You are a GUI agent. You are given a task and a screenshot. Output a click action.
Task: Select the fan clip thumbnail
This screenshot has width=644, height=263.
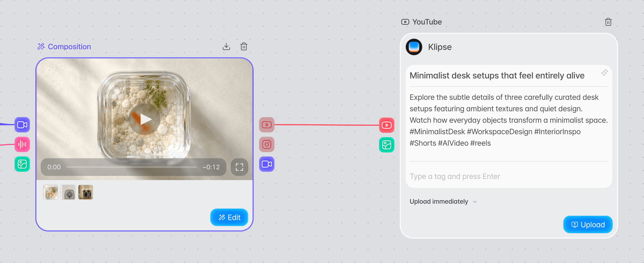pos(68,192)
